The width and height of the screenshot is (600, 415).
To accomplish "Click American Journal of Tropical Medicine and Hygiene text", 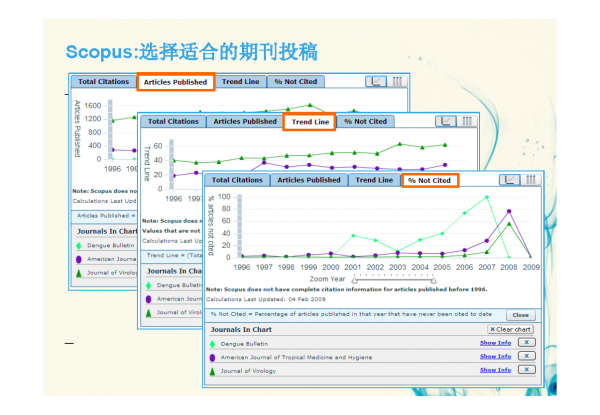I will pyautogui.click(x=296, y=357).
